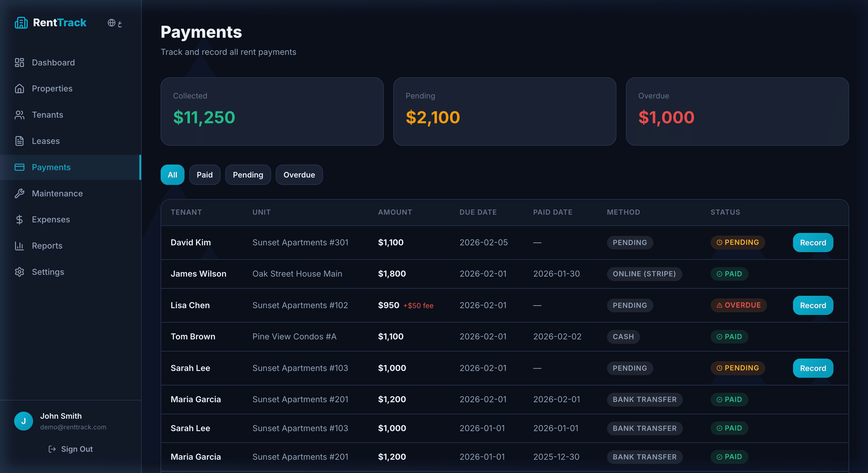
Task: Record Lisa Chen's overdue payment
Action: [813, 305]
